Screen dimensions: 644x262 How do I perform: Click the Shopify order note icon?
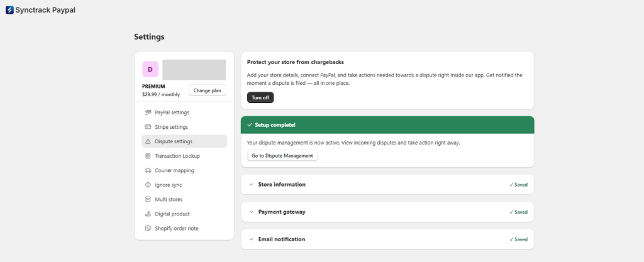click(148, 228)
